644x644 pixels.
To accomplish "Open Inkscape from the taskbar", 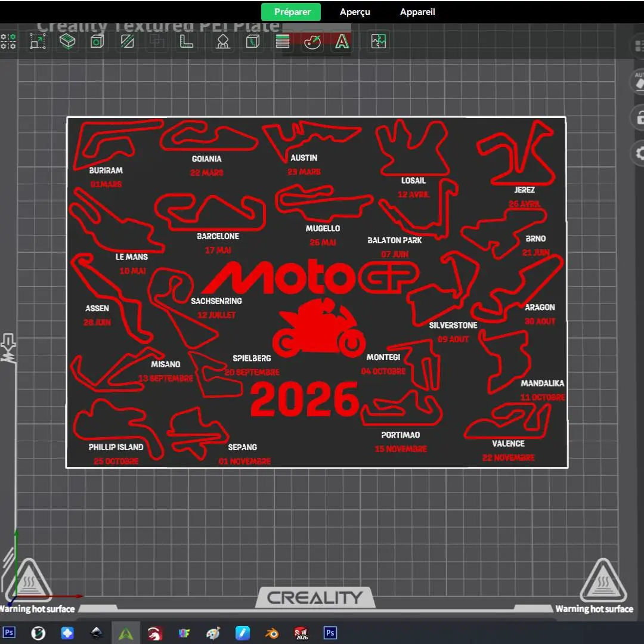I will 97,633.
